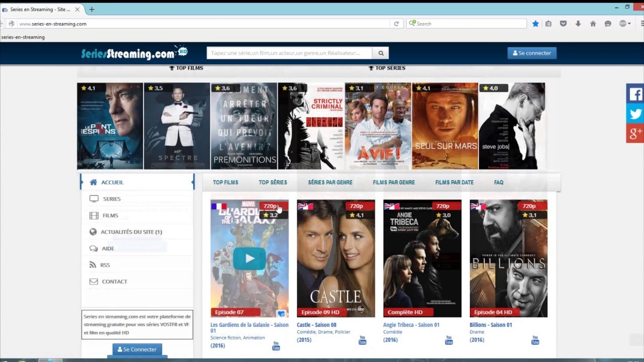Image resolution: width=644 pixels, height=362 pixels.
Task: Open the Adblock Plus dropdown arrow
Action: point(629,24)
